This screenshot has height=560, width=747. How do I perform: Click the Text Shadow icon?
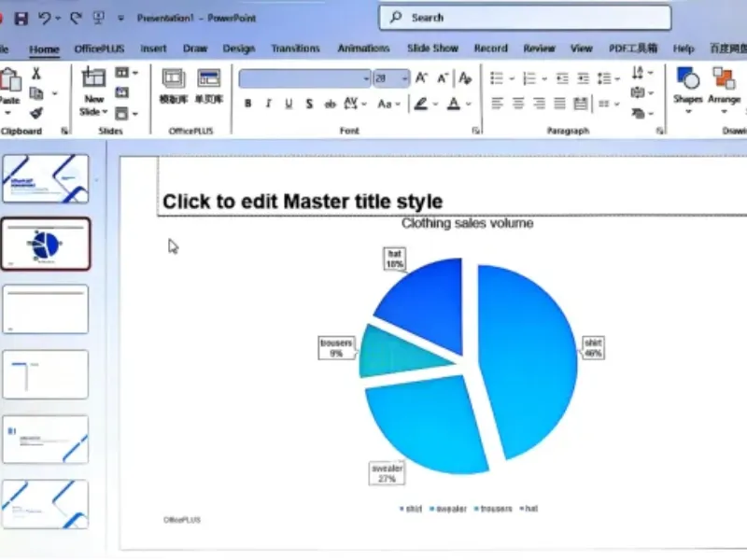pyautogui.click(x=309, y=105)
